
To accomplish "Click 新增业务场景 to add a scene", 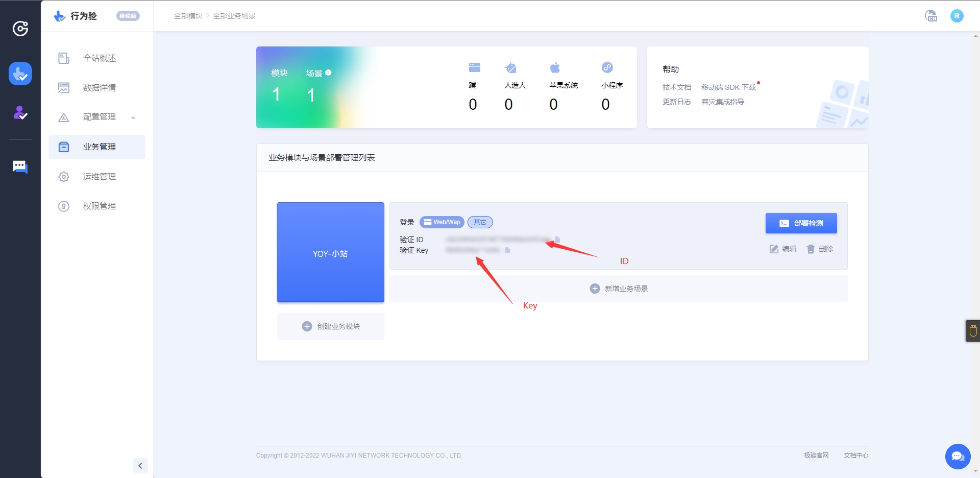I will [x=618, y=288].
